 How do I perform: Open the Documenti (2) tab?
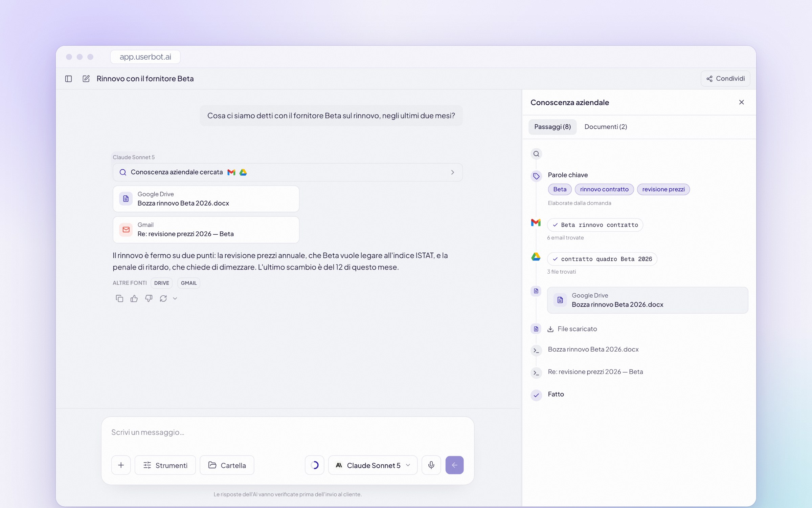click(x=606, y=127)
